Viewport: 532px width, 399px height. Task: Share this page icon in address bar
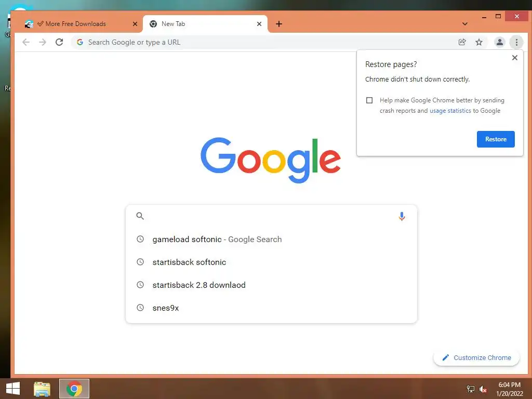pyautogui.click(x=462, y=42)
